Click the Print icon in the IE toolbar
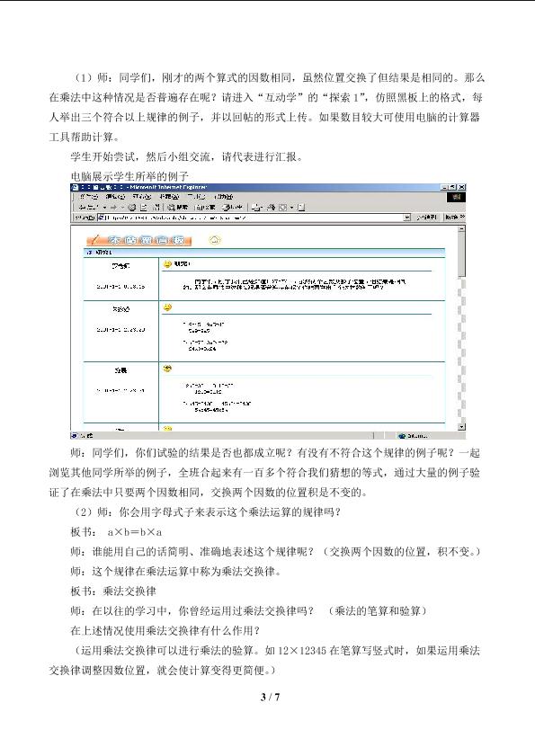 272,208
